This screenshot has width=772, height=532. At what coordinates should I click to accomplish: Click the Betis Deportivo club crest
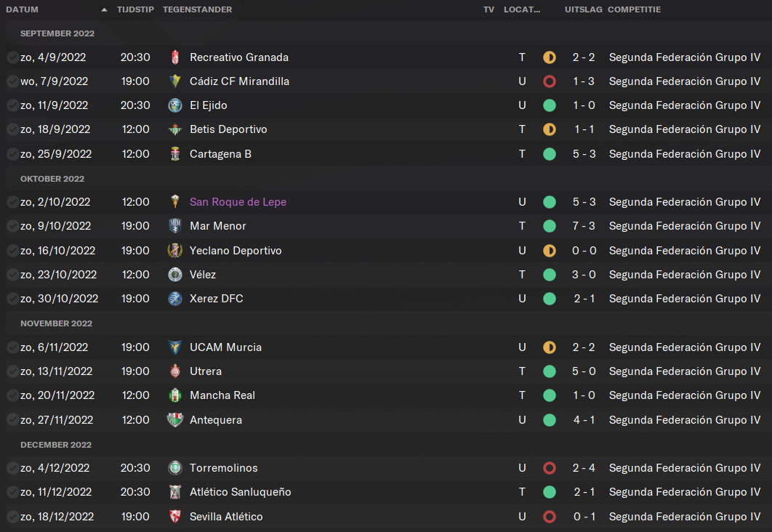(174, 129)
